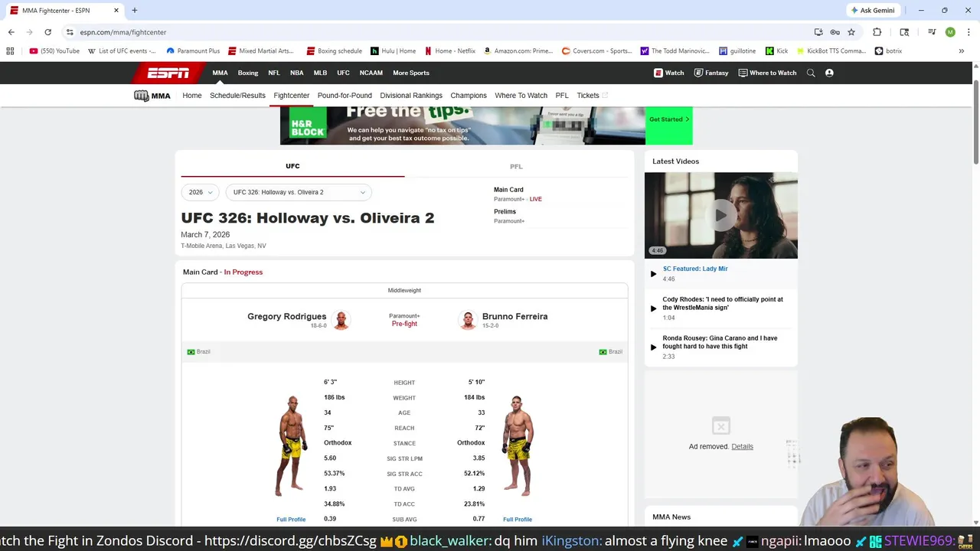Click the Watch icon link in header
This screenshot has width=980, height=551.
click(668, 73)
